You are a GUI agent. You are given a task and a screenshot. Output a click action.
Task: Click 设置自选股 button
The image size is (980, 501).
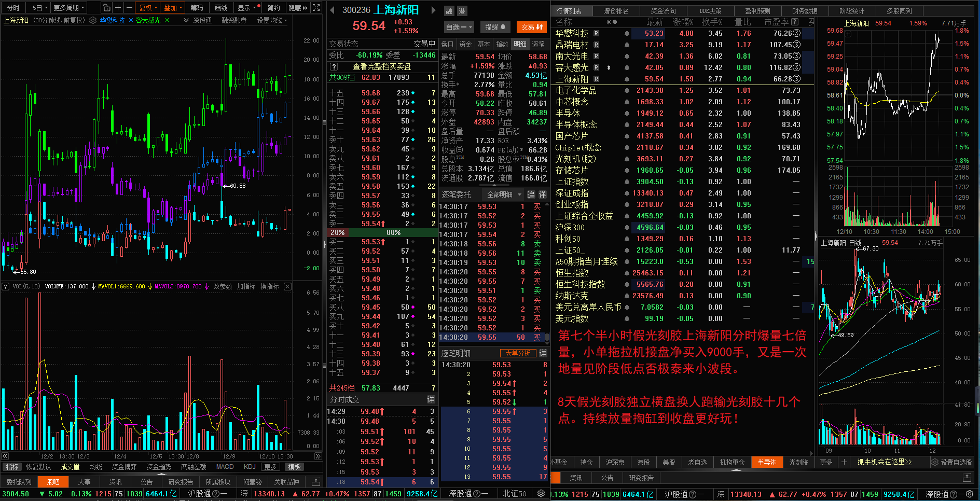pyautogui.click(x=951, y=462)
